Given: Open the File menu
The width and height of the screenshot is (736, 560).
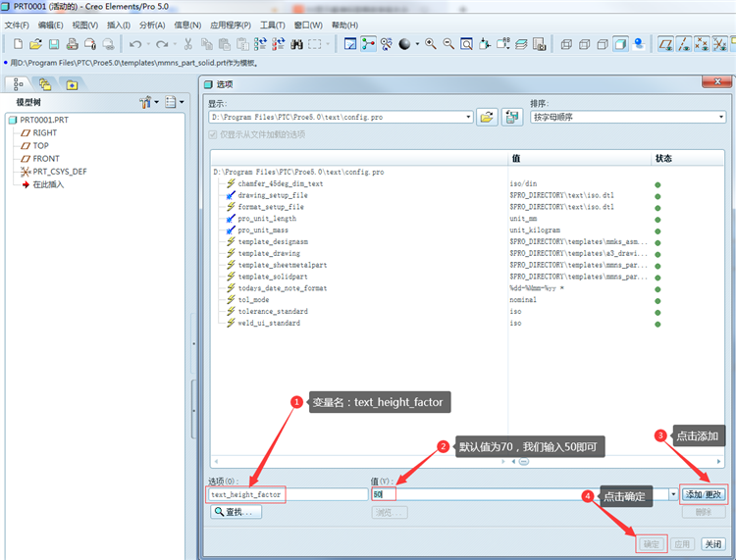Looking at the screenshot, I should (17, 25).
